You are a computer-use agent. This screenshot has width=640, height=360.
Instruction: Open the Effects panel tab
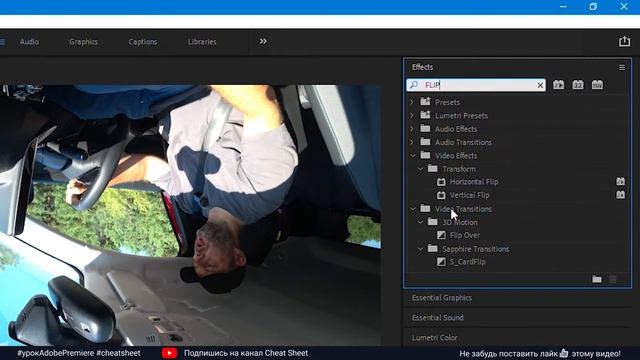pyautogui.click(x=422, y=67)
